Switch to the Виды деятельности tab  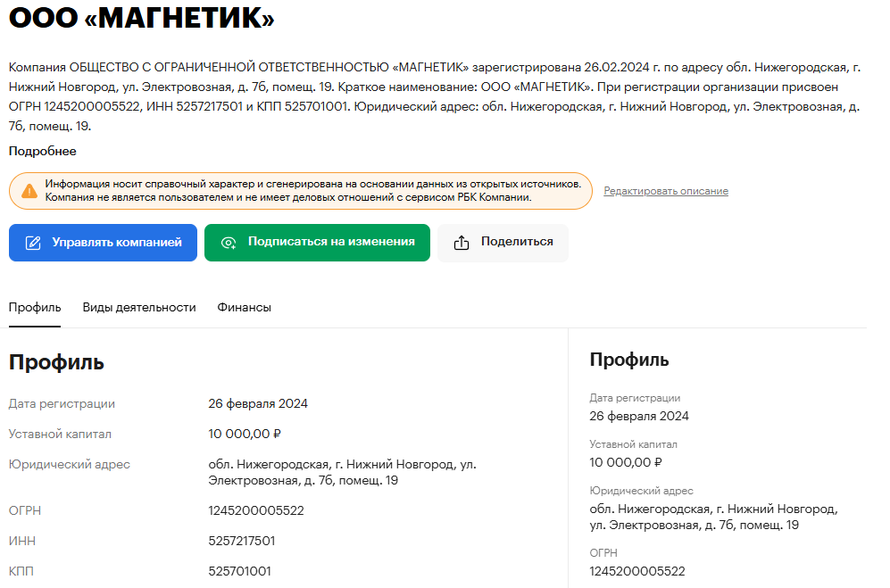(x=139, y=307)
